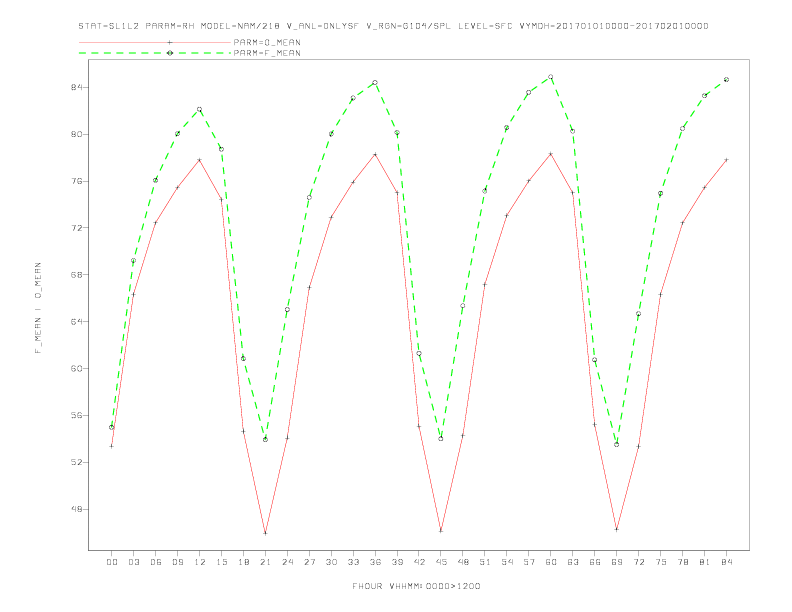Screen dimensions: 792x612
Task: Click x-axis forecast hour label 75
Action: point(661,562)
